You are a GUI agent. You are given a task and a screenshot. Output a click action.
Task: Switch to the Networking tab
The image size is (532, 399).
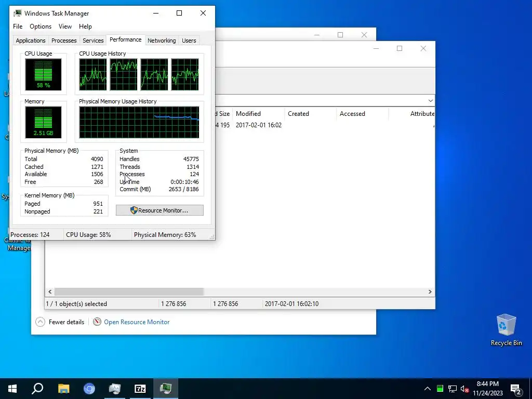(x=162, y=41)
